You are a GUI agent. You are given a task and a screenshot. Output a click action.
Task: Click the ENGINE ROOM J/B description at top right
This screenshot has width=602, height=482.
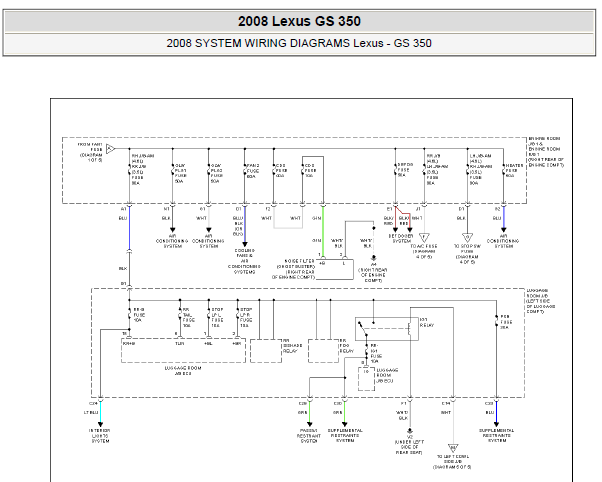tap(546, 152)
